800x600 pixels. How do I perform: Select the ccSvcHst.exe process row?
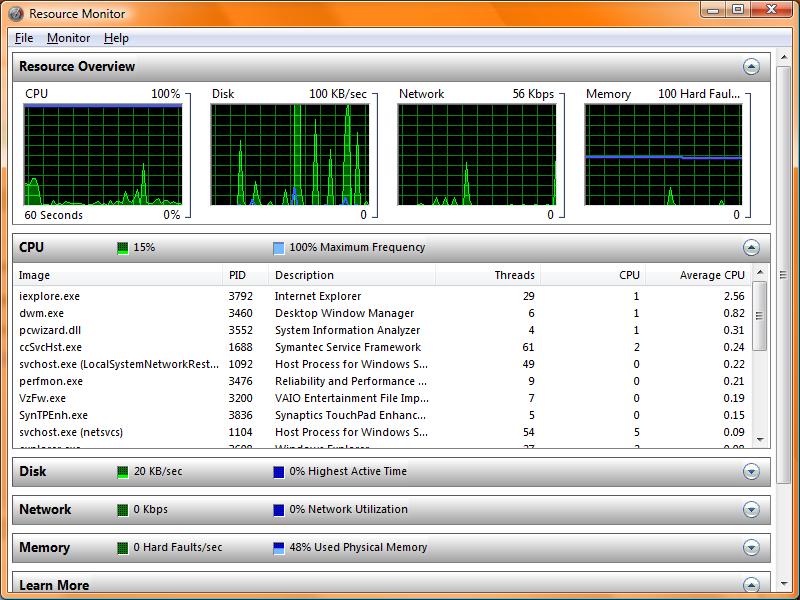tap(382, 347)
